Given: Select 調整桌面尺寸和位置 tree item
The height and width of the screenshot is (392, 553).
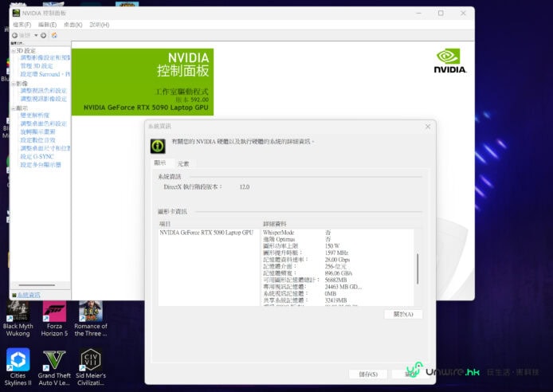Looking at the screenshot, I should pyautogui.click(x=45, y=148).
